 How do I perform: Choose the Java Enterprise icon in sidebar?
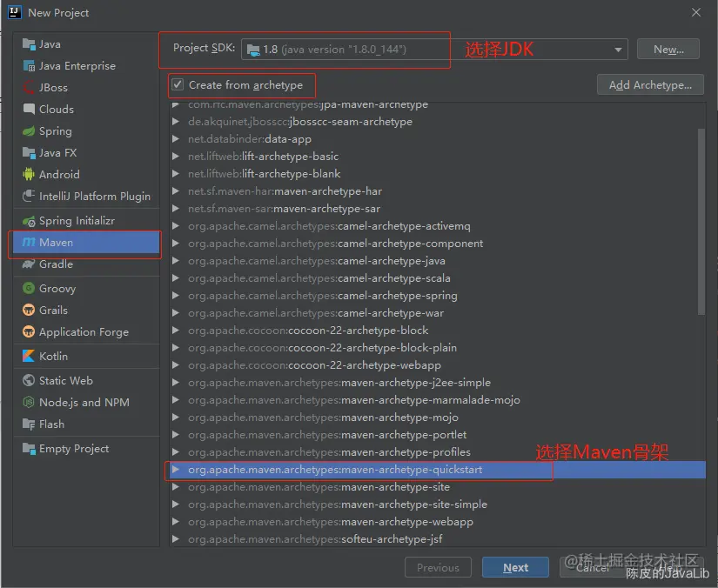pos(29,66)
